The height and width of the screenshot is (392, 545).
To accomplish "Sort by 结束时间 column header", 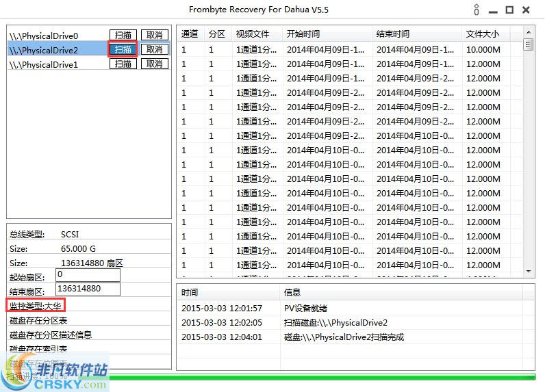I will tap(417, 34).
